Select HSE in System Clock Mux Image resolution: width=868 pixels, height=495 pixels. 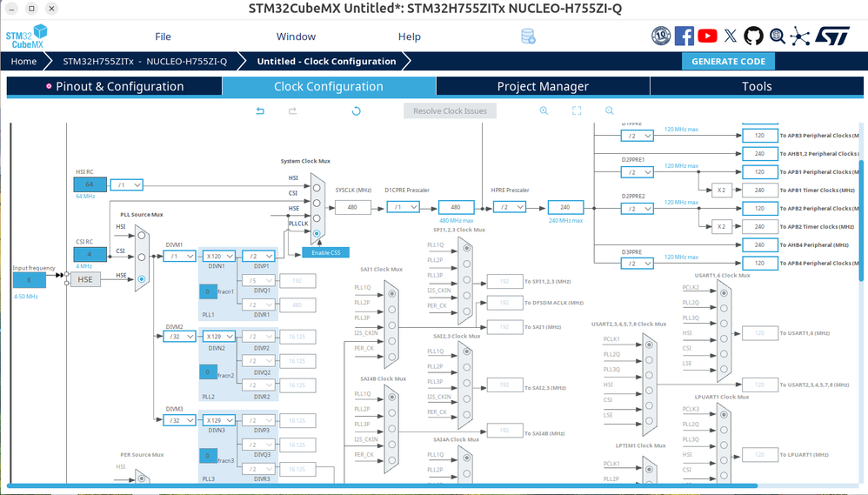[x=317, y=218]
